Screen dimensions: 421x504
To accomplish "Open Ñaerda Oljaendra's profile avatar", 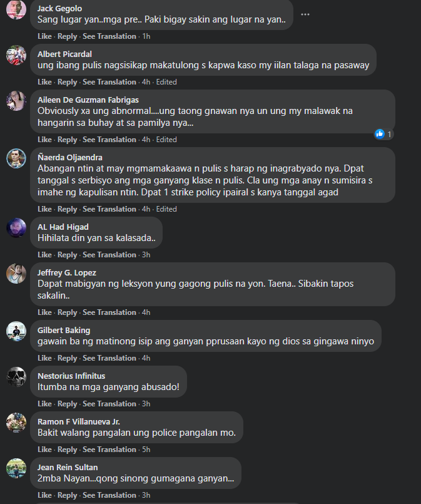I will point(16,158).
